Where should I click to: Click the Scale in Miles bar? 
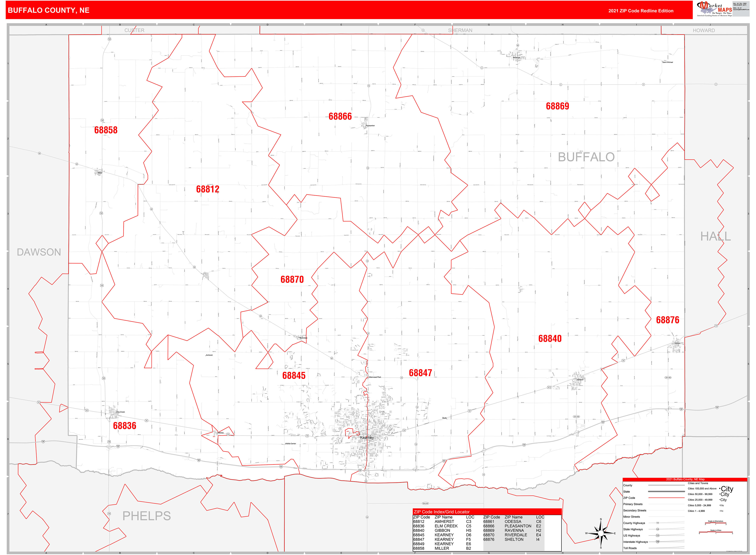coord(716,532)
